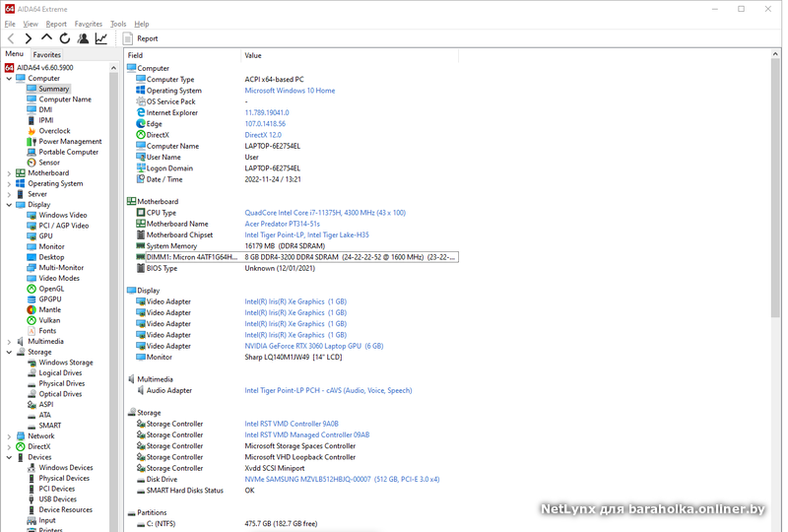788x532 pixels.
Task: Click the Monitor icon in tree
Action: click(32, 247)
